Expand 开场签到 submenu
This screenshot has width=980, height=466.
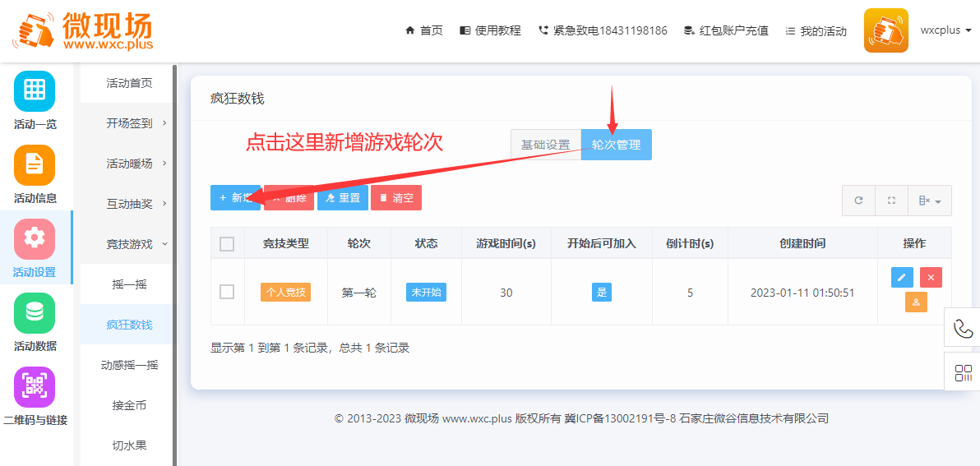click(x=129, y=123)
